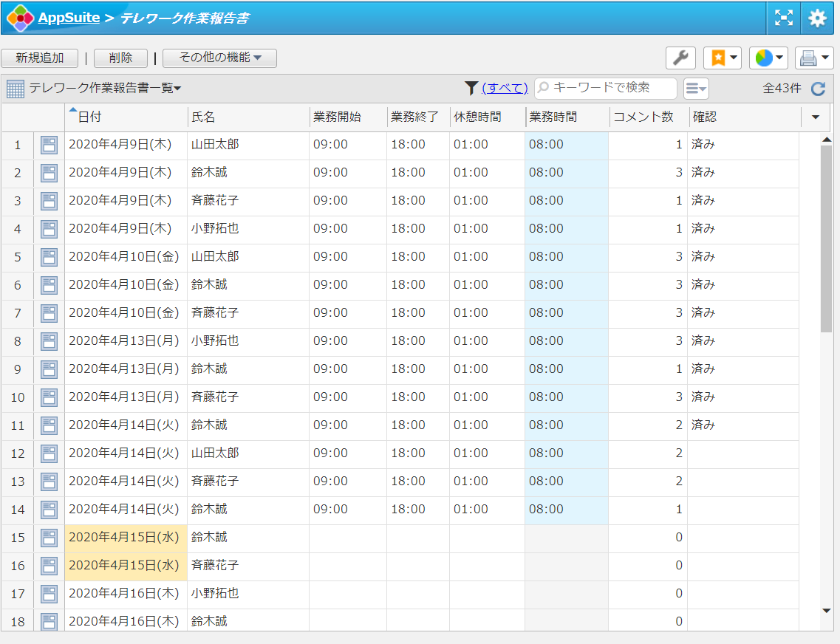The width and height of the screenshot is (840, 644).
Task: Click the 新規追加 button
Action: point(40,58)
